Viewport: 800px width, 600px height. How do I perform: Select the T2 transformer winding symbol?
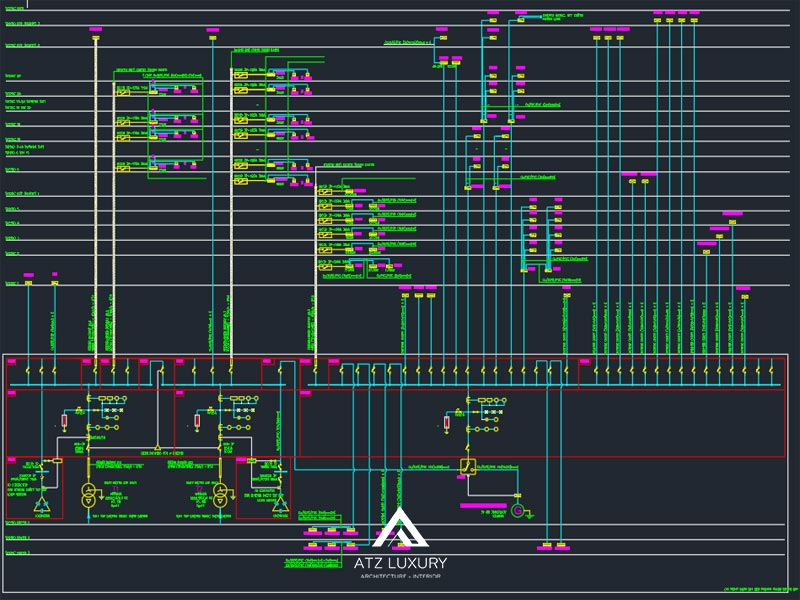220,494
